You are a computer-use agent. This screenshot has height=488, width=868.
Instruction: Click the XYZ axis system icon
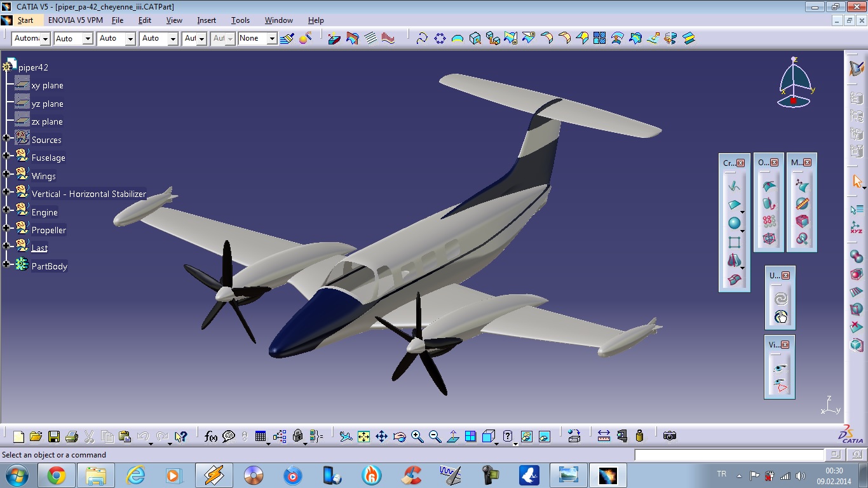(857, 227)
